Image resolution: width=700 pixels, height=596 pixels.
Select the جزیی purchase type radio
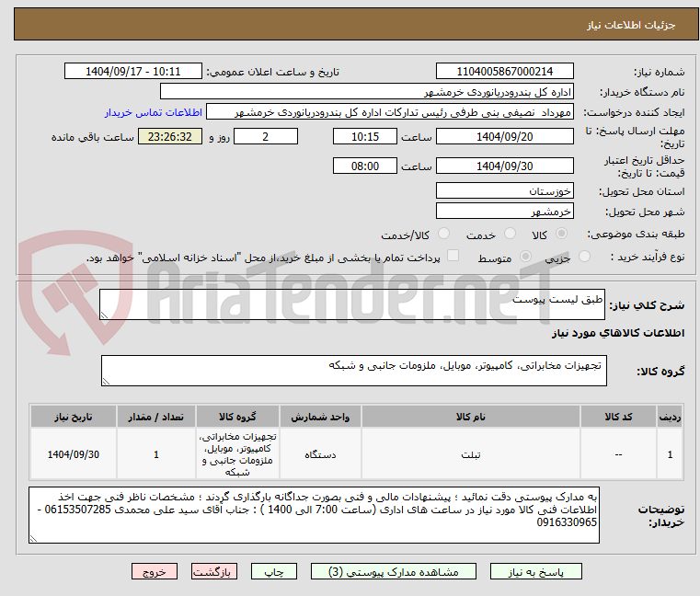coord(584,257)
